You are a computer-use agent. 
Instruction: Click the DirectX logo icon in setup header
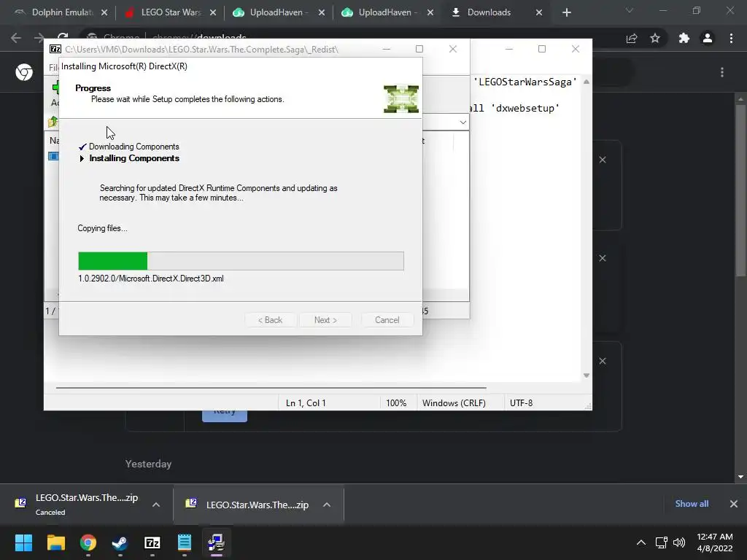tap(401, 99)
